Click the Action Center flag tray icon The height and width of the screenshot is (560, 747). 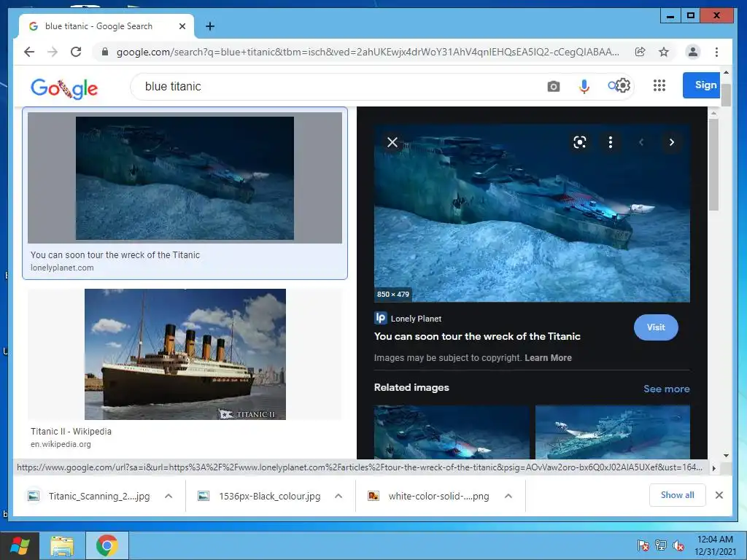(643, 545)
